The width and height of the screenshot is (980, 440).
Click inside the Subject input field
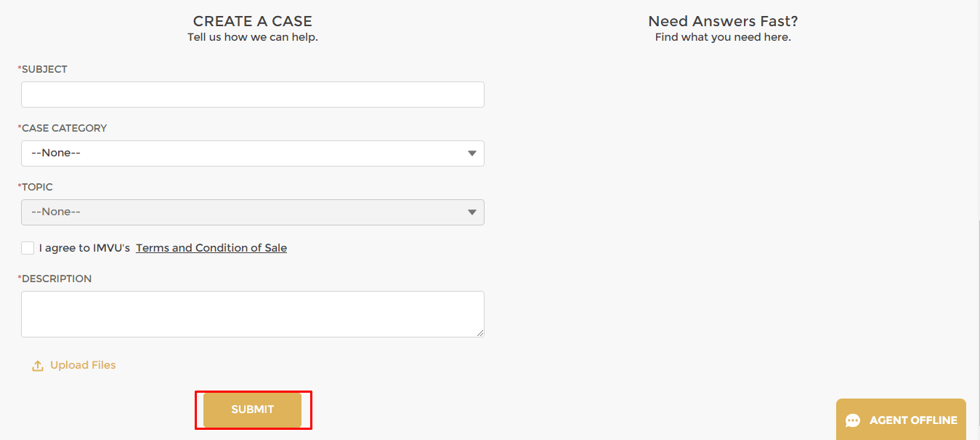252,94
